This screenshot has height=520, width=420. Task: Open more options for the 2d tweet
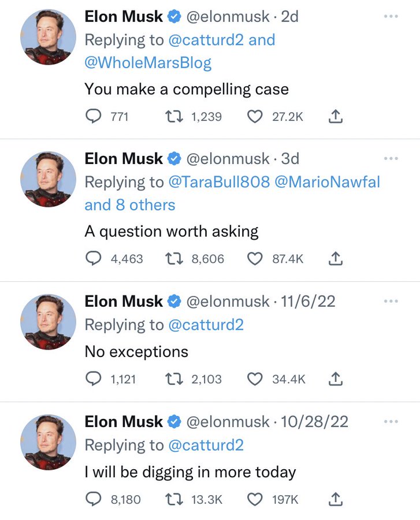tap(391, 16)
